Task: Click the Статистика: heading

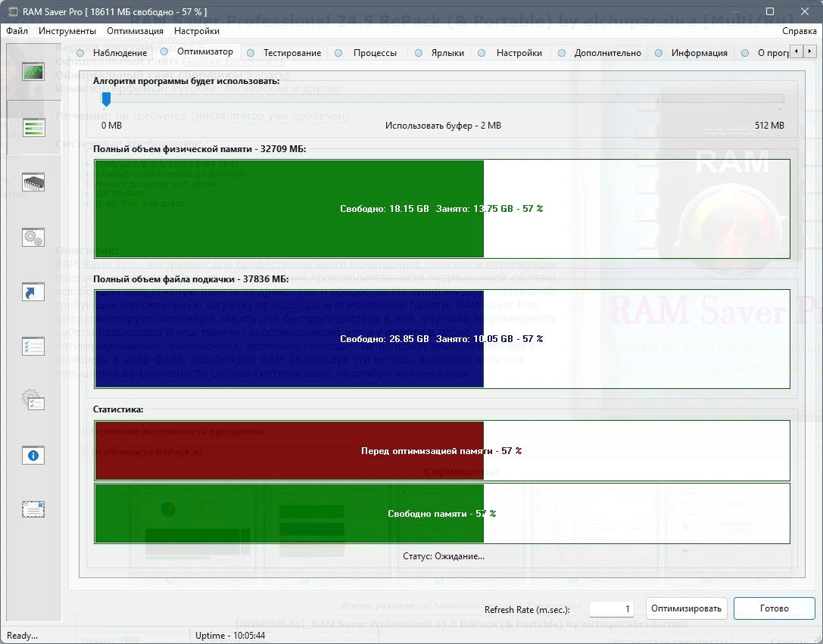Action: click(118, 409)
